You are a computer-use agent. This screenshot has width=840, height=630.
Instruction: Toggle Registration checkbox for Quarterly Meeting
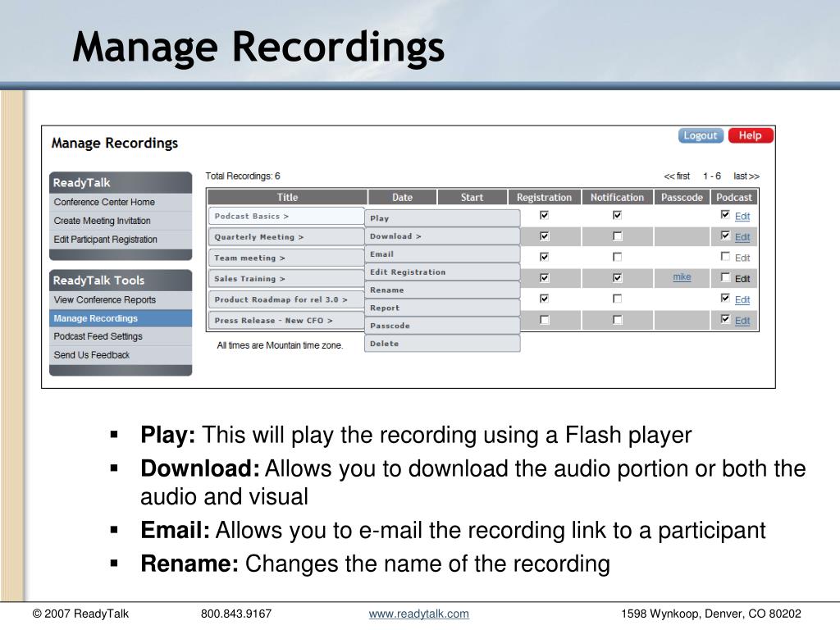tap(545, 236)
